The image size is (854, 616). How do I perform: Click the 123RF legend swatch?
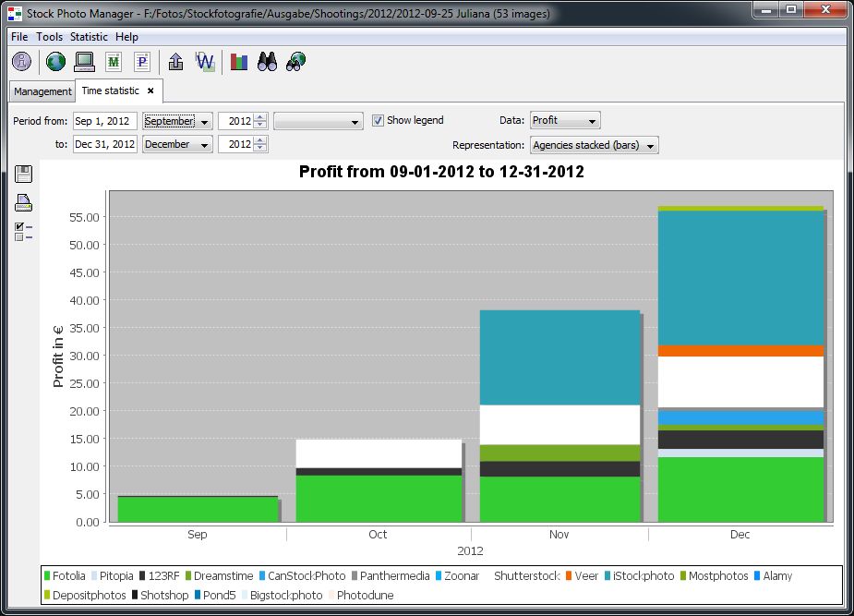pyautogui.click(x=143, y=575)
